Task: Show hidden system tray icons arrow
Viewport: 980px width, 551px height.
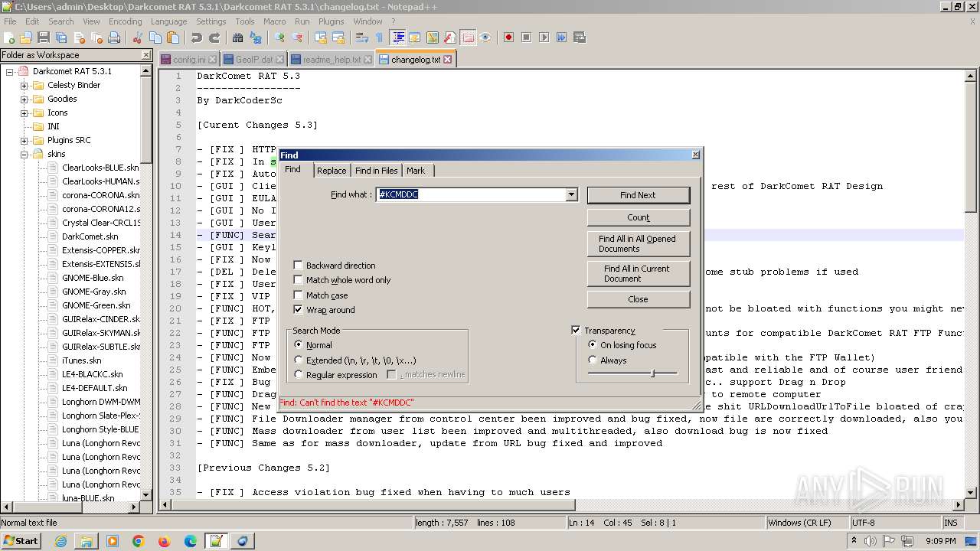Action: coord(855,541)
